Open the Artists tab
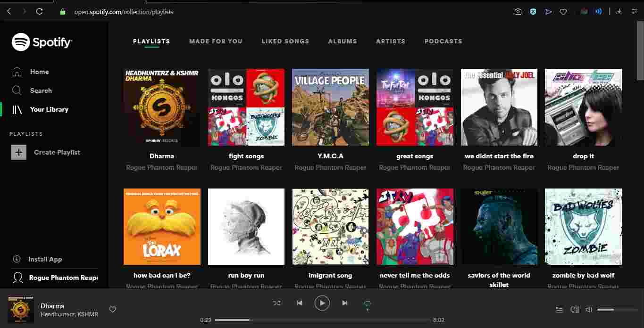Viewport: 644px width, 328px height. [391, 41]
